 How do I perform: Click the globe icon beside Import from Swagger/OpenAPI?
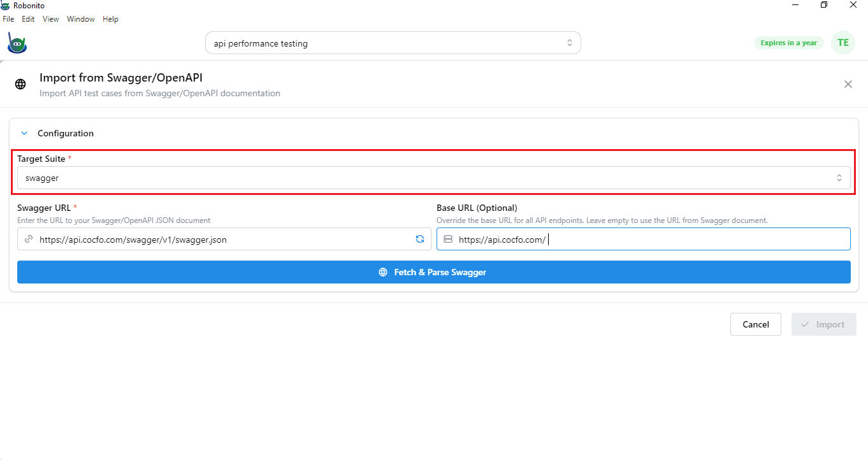pyautogui.click(x=21, y=84)
